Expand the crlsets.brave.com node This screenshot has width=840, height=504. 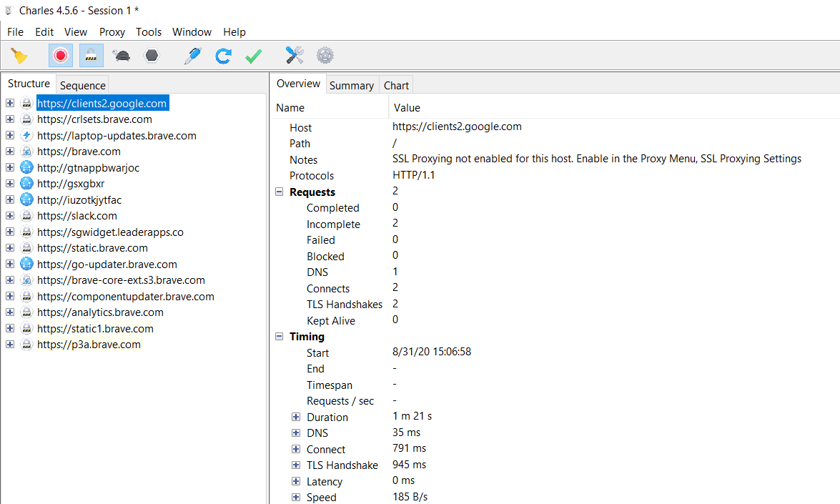pyautogui.click(x=10, y=119)
